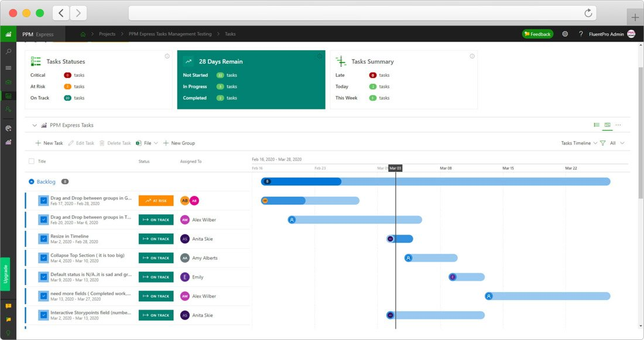Uncheck Collapse Top Section task checkbox
The height and width of the screenshot is (340, 644).
(43, 258)
